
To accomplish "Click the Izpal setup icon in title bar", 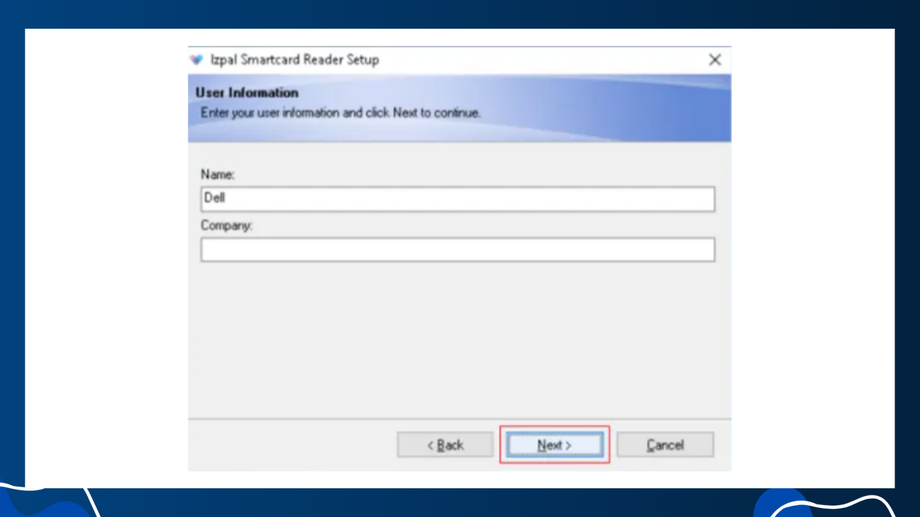I will 197,60.
